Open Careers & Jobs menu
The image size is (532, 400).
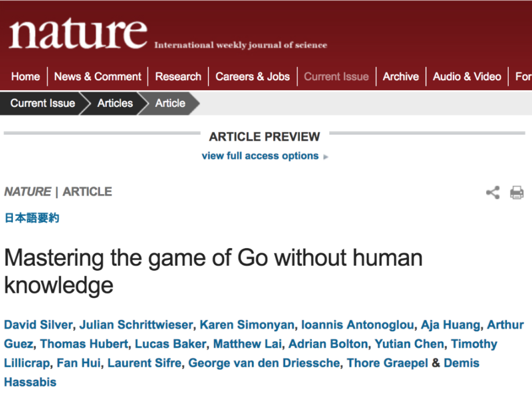(x=253, y=77)
